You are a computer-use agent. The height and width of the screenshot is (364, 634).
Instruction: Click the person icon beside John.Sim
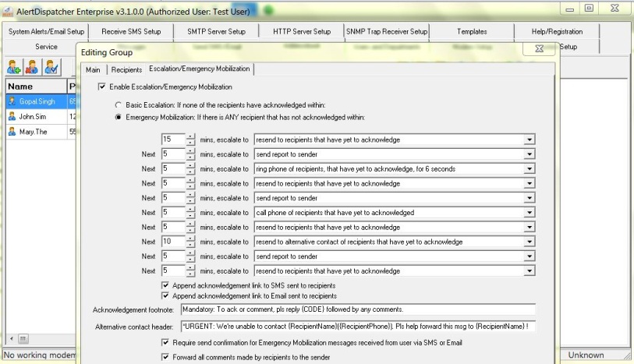(x=12, y=116)
